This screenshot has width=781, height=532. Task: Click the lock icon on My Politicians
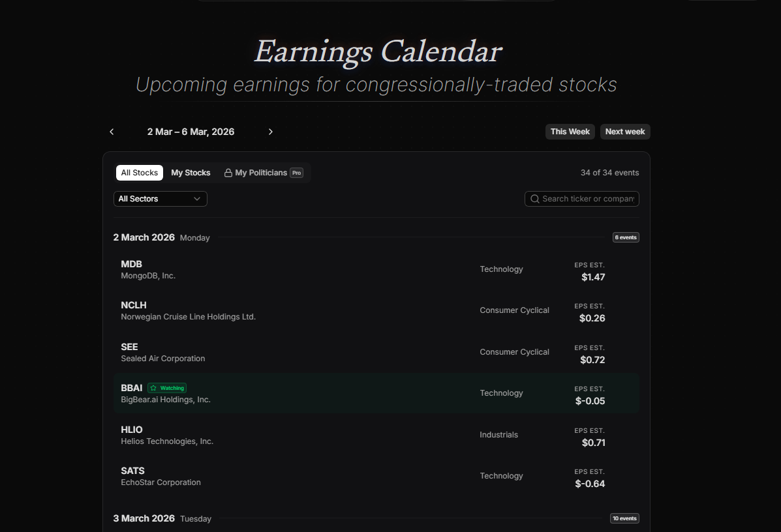click(228, 172)
